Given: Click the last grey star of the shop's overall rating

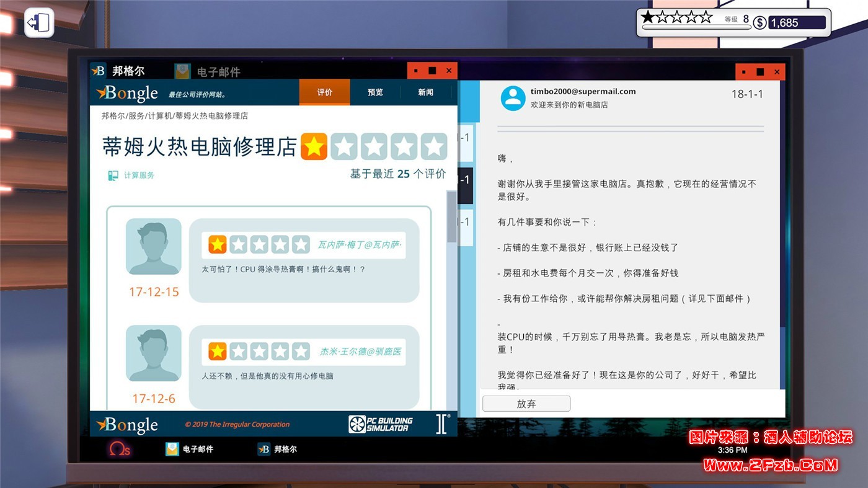Looking at the screenshot, I should [x=434, y=146].
